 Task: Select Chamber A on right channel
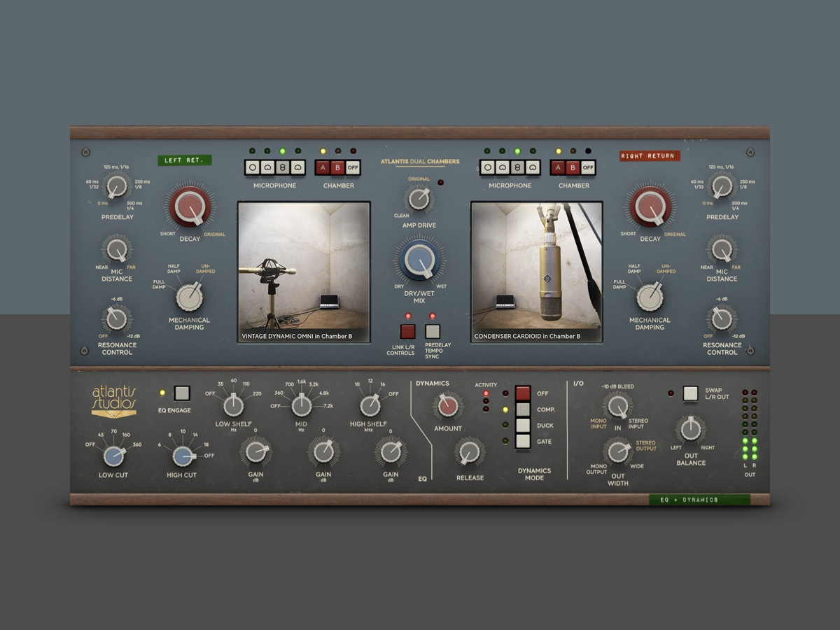tap(558, 167)
